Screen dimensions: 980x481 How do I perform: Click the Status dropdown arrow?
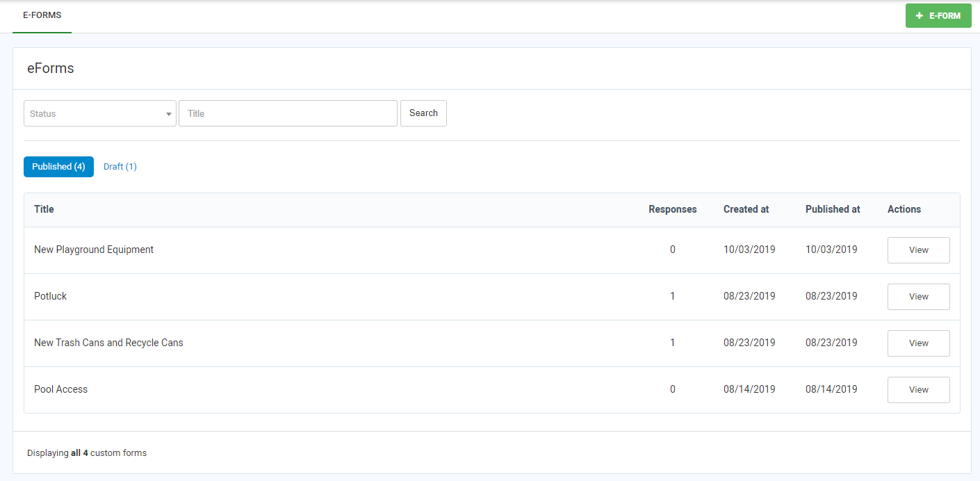pyautogui.click(x=168, y=113)
